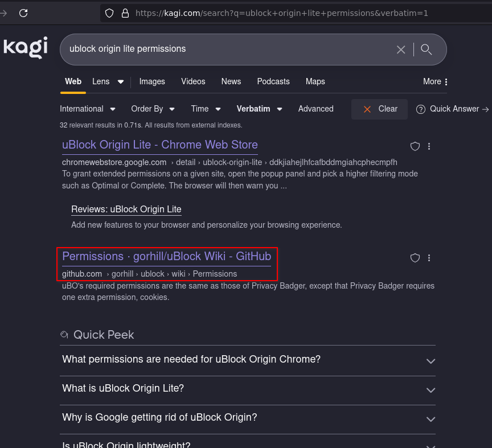Click shield icon beside Chrome Web Store result
This screenshot has height=448, width=492.
point(415,146)
